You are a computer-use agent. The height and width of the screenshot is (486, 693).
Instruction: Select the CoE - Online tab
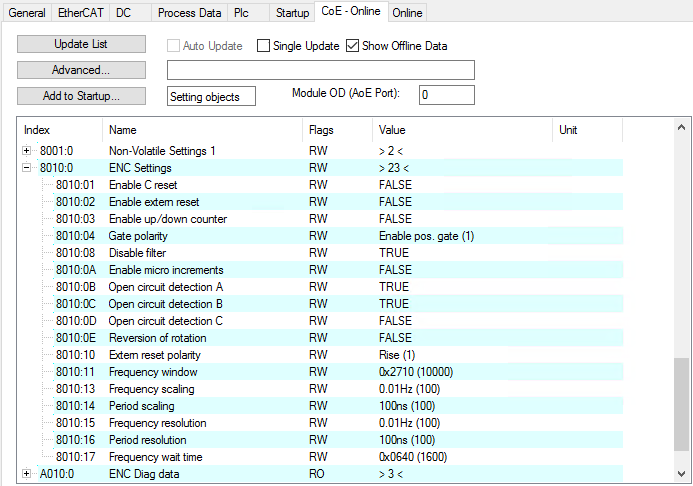[x=351, y=11]
